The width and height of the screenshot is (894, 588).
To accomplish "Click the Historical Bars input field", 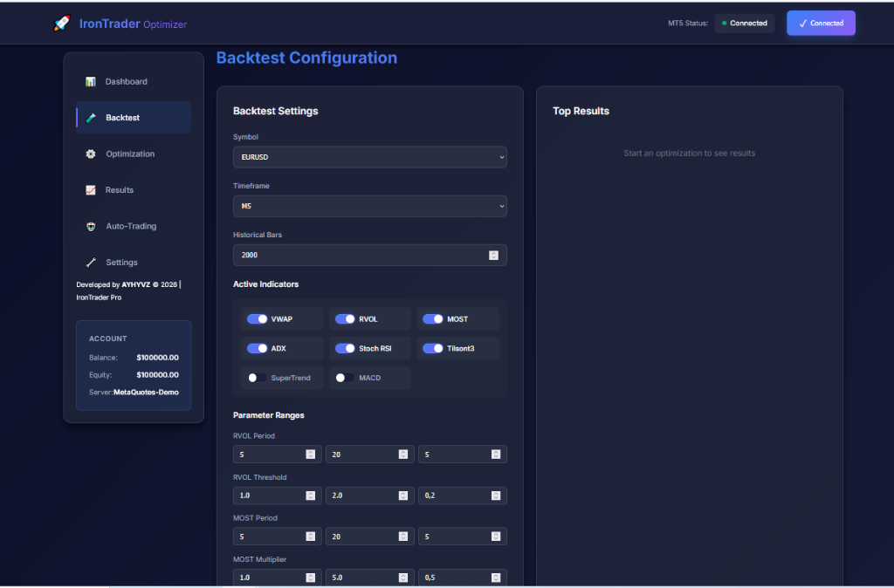I will coord(358,256).
